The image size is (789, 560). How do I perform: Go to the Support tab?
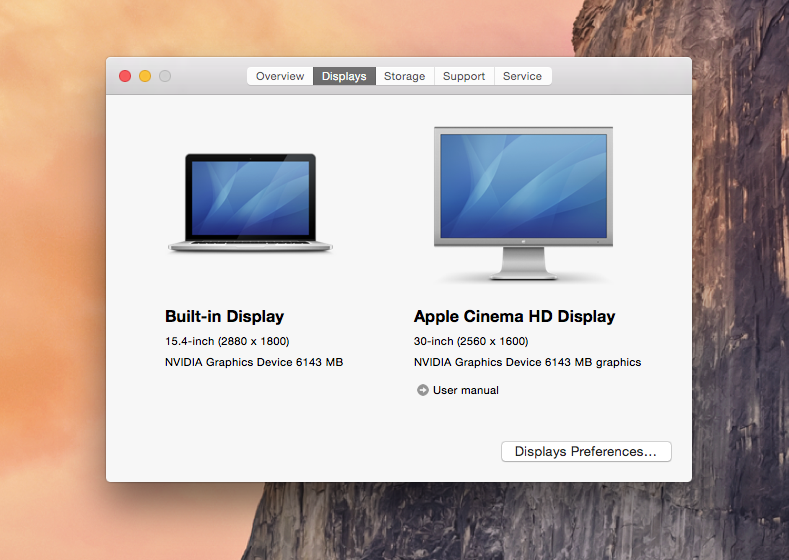point(464,76)
